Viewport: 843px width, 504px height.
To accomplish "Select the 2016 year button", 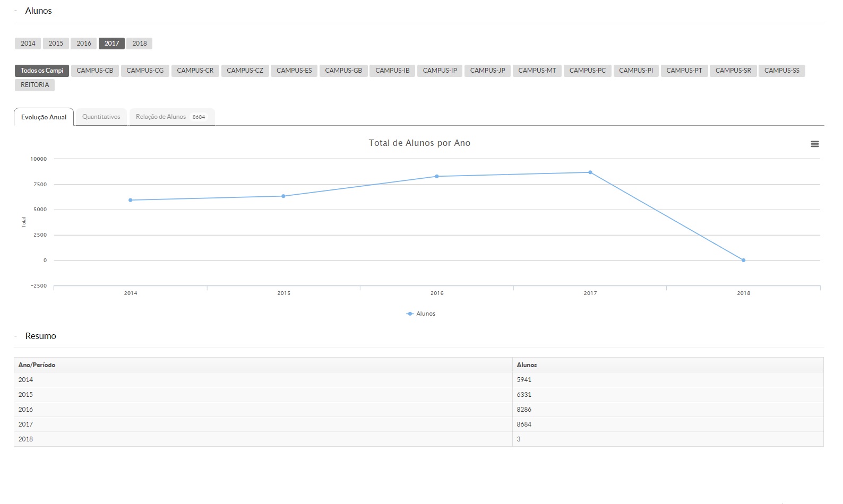I will (x=83, y=44).
